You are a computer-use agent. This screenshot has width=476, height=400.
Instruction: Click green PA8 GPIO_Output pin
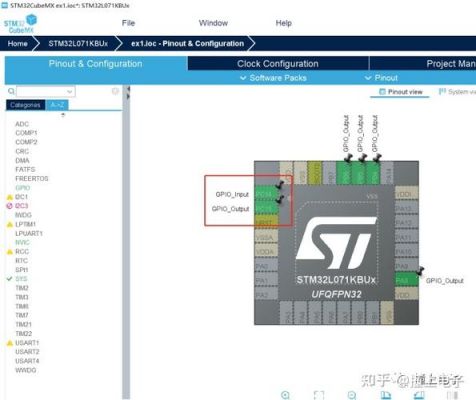click(x=407, y=280)
